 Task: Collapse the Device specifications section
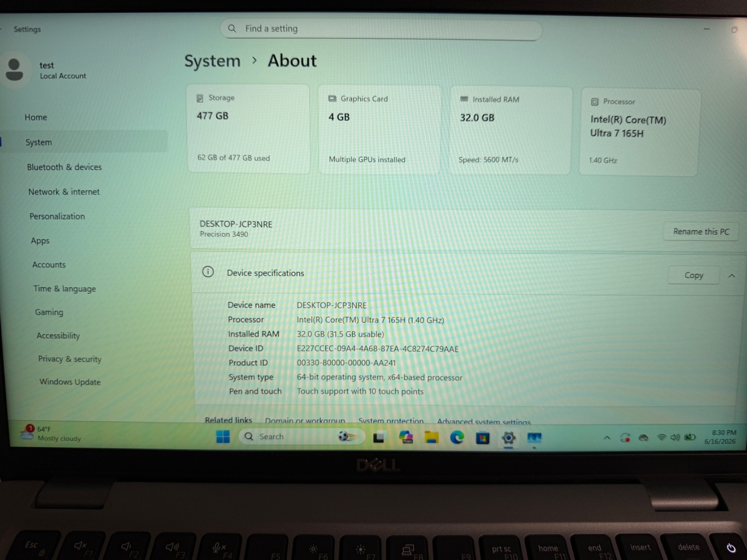click(732, 276)
